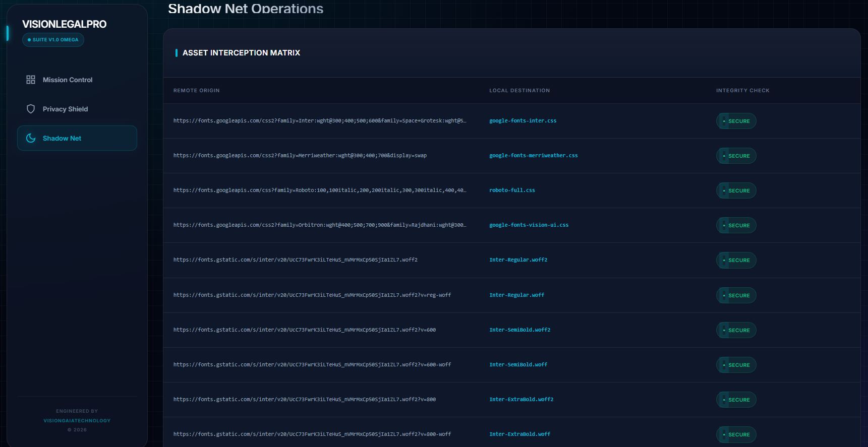Click SECURE badge for Inter-ExtraBold.woff
The width and height of the screenshot is (868, 447).
pos(736,434)
